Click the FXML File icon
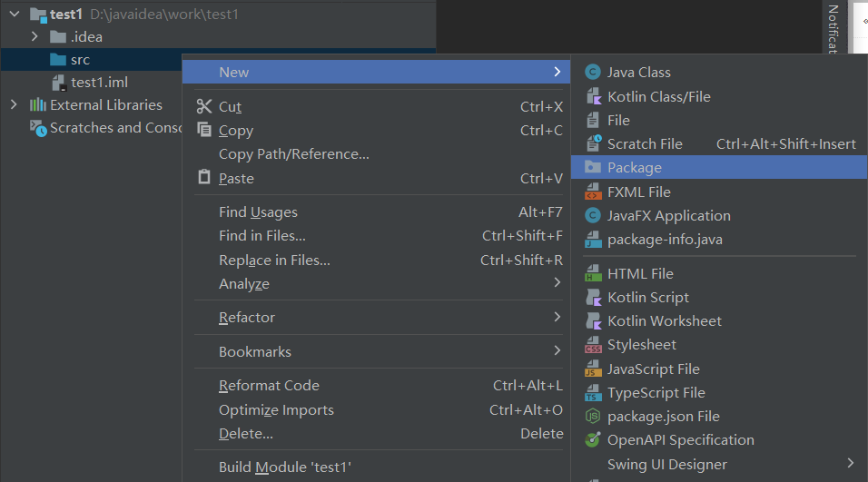 [593, 192]
